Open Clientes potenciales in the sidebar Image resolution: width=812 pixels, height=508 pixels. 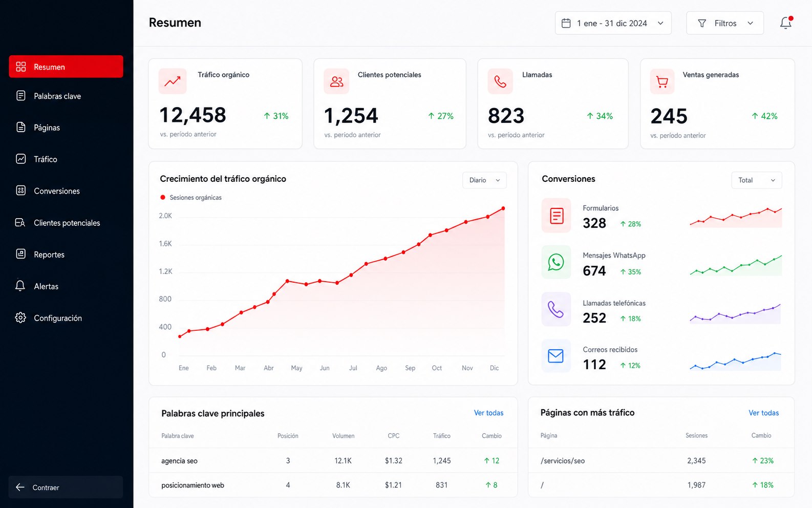pyautogui.click(x=66, y=223)
